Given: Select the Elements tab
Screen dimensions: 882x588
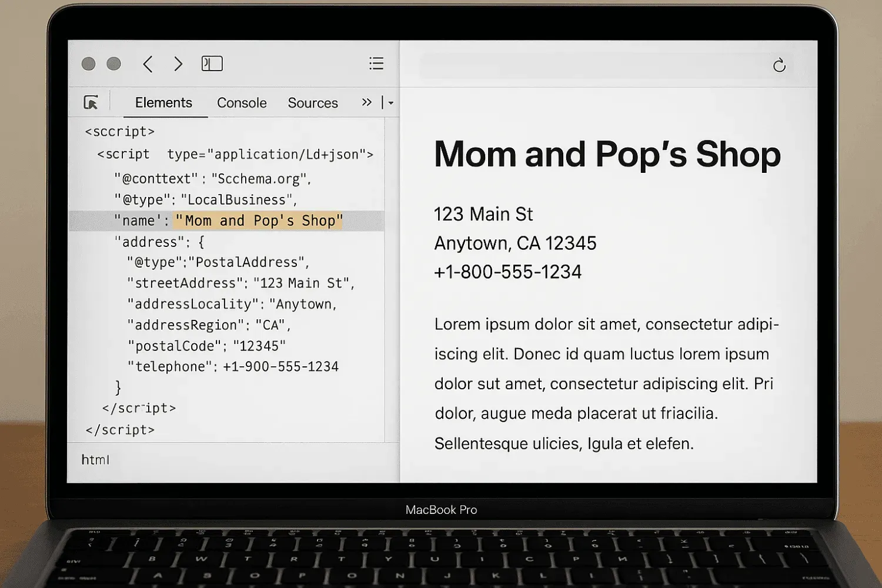Looking at the screenshot, I should [164, 102].
